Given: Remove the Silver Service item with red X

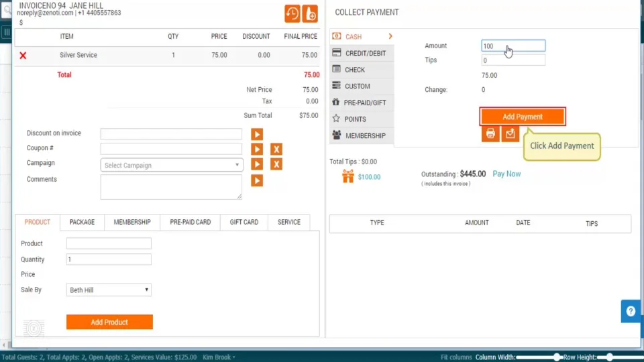Looking at the screenshot, I should pyautogui.click(x=23, y=56).
